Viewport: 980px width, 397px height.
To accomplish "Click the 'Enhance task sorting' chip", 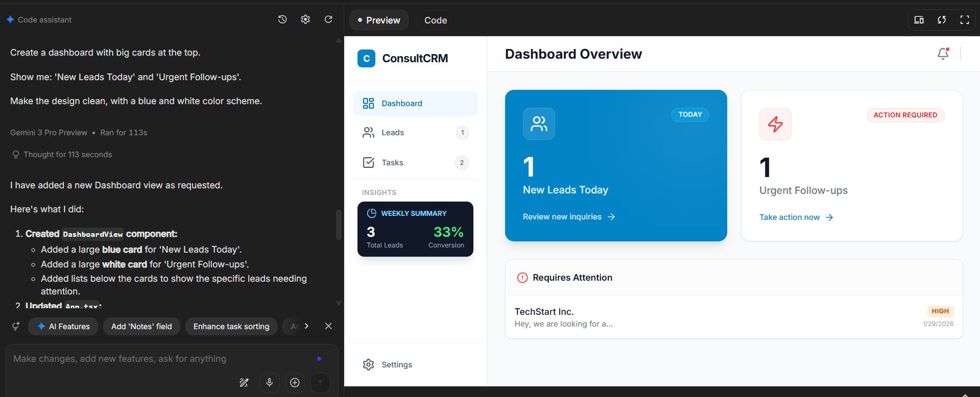I will [231, 327].
